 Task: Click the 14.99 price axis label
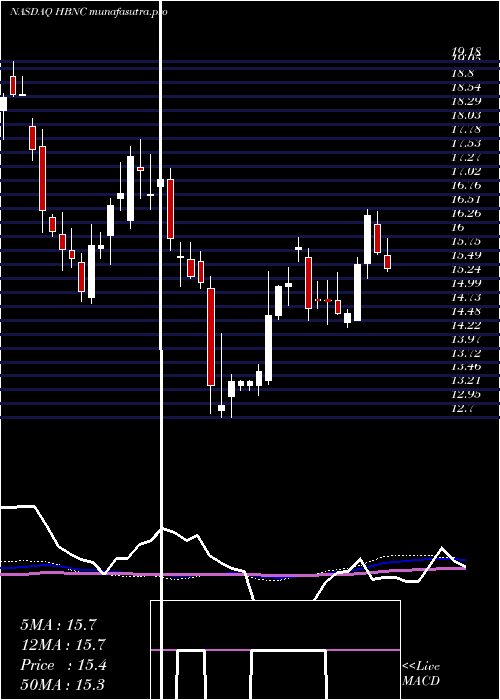(x=466, y=283)
